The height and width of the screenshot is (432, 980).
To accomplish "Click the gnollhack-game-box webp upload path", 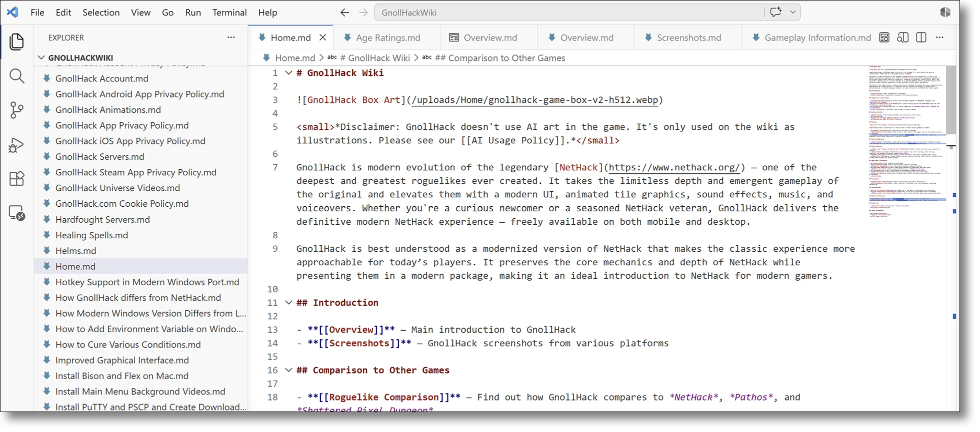I will [535, 100].
